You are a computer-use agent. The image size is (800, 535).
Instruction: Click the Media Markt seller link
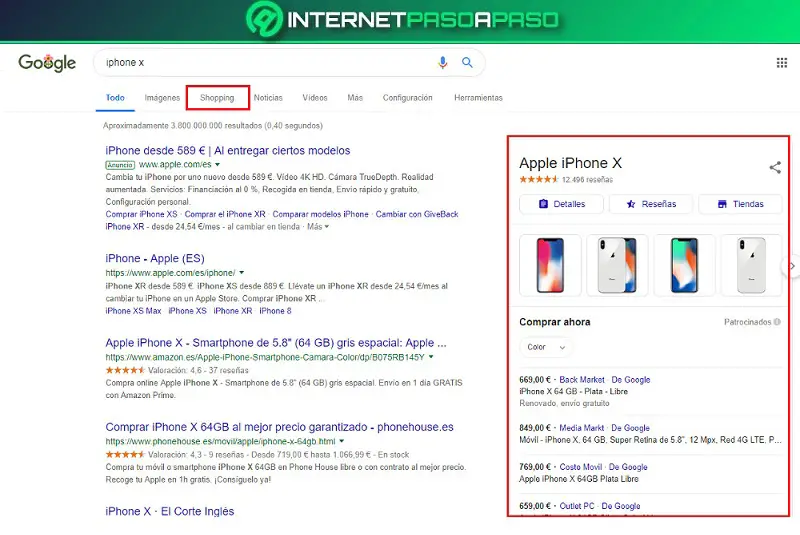tap(582, 428)
